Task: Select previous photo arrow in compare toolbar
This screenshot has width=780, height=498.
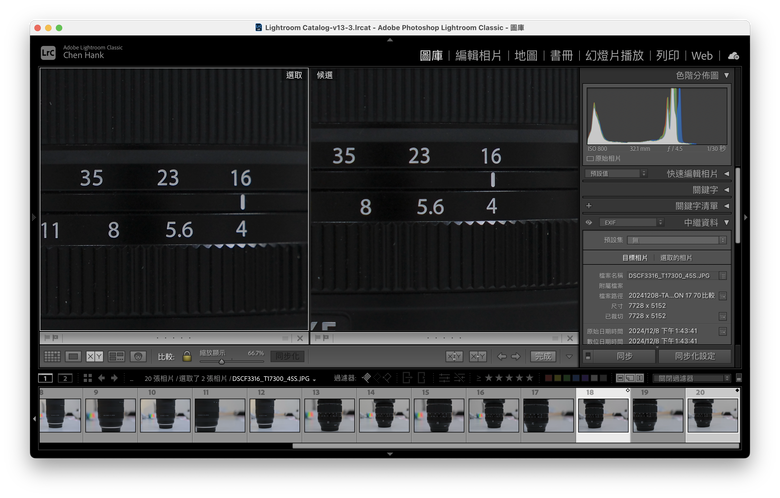Action: tap(501, 356)
